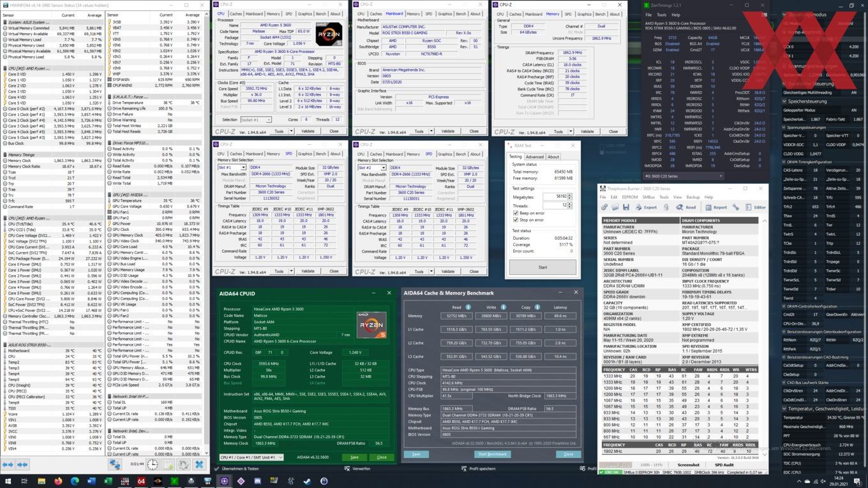Image resolution: width=868 pixels, height=488 pixels.
Task: Click HWiNFO clock reset-timer icon
Action: coord(153,464)
